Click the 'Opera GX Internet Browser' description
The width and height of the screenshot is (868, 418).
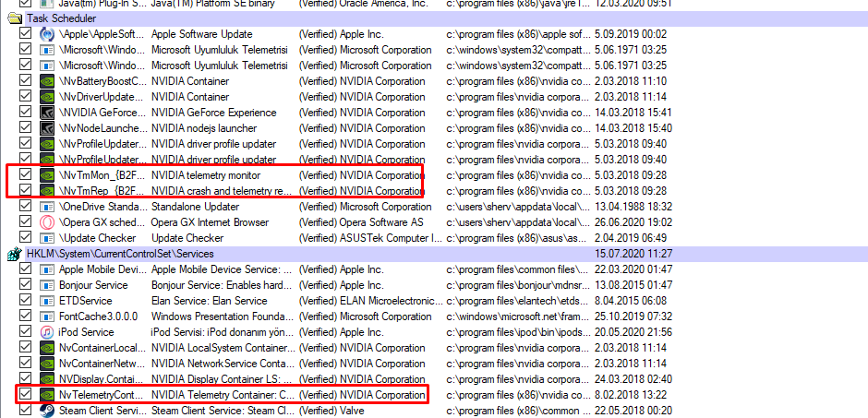pos(211,222)
